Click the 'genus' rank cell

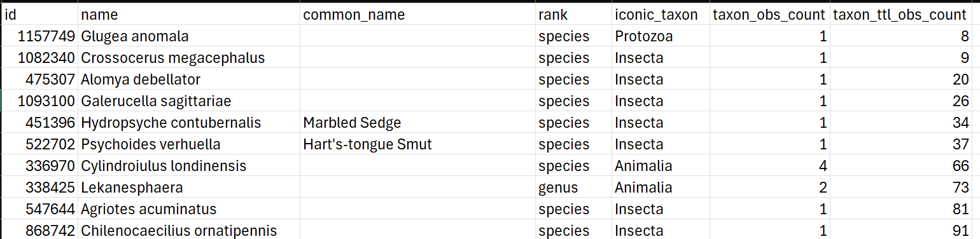coord(574,188)
